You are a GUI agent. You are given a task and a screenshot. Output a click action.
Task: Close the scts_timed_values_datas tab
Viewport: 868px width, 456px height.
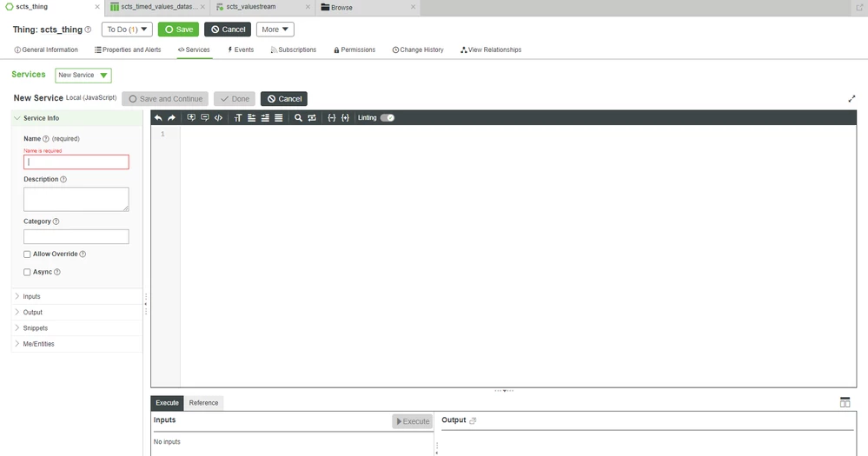pyautogui.click(x=202, y=7)
